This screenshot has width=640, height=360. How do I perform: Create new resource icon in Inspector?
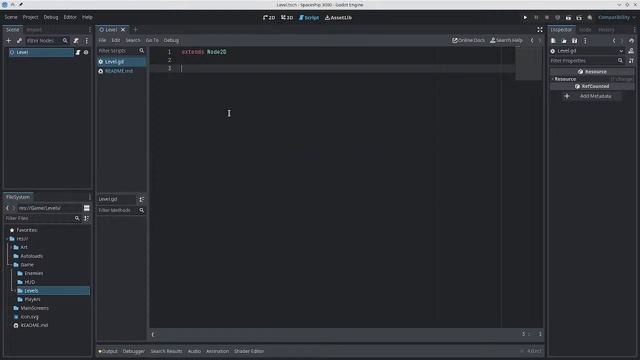(553, 41)
